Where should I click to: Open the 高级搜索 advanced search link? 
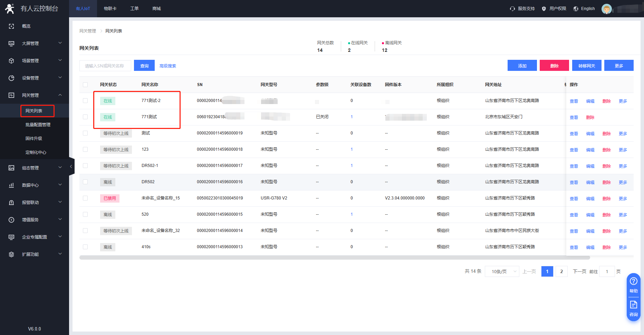coord(168,66)
